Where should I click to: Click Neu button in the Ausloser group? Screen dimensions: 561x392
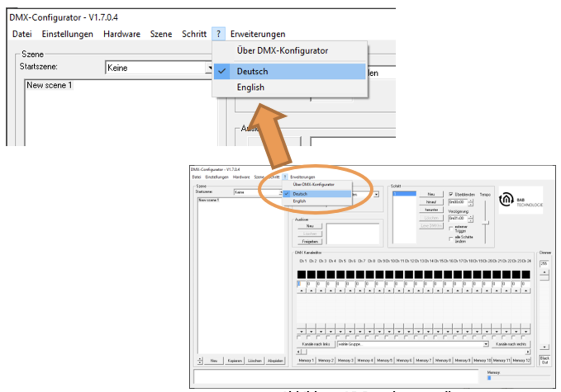pyautogui.click(x=310, y=226)
